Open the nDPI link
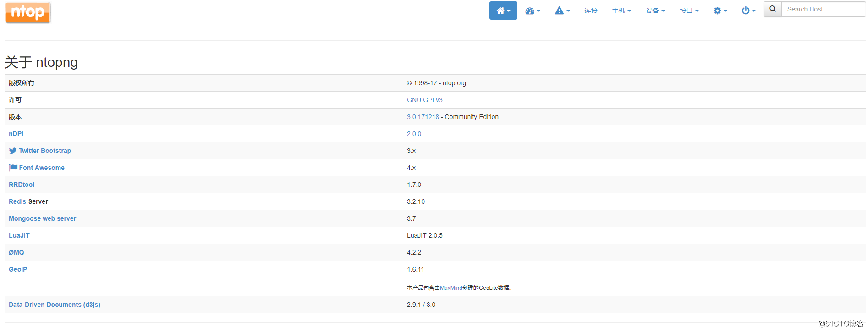Image resolution: width=868 pixels, height=332 pixels. click(16, 134)
